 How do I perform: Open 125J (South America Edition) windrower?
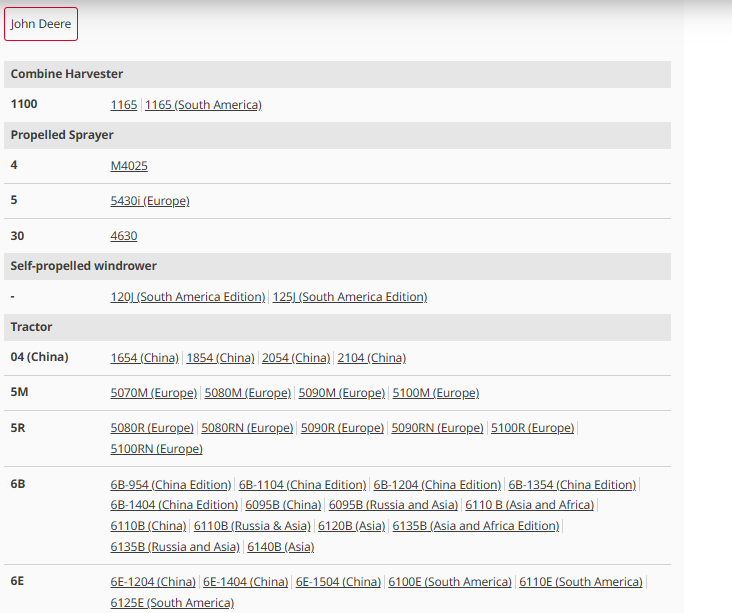coord(350,297)
